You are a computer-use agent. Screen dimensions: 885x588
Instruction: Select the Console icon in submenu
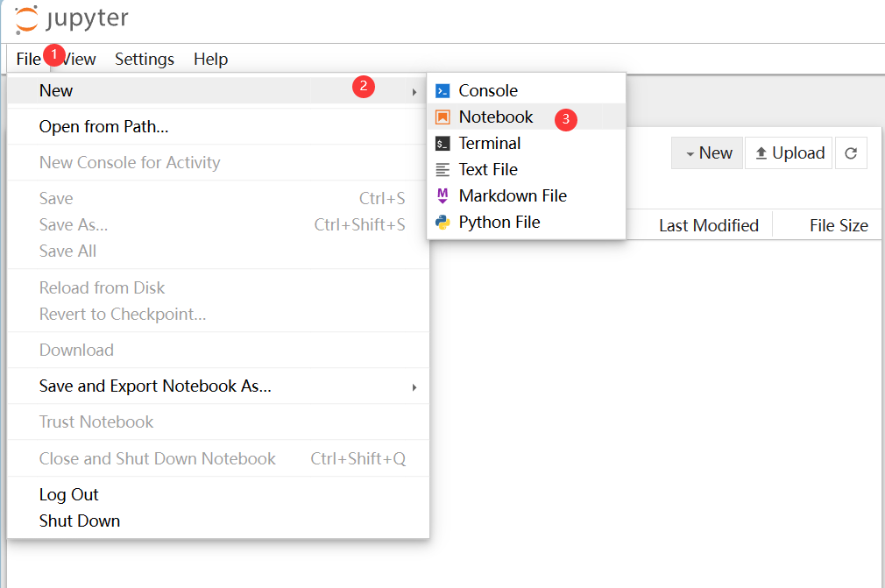(x=443, y=91)
